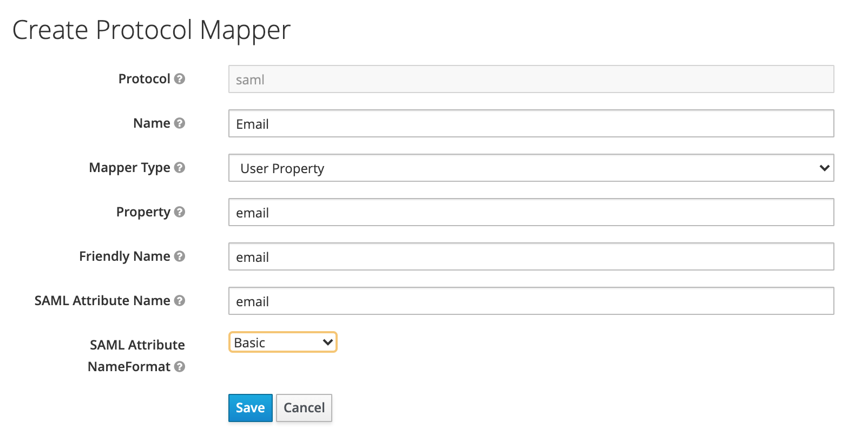Click the SAML Attribute Name text field
This screenshot has height=448, width=868.
click(530, 301)
